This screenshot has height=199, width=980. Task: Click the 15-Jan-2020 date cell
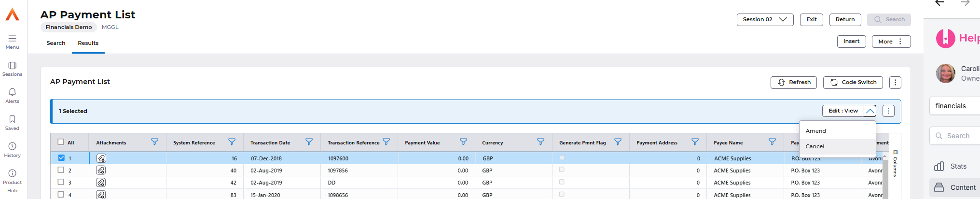pyautogui.click(x=282, y=195)
